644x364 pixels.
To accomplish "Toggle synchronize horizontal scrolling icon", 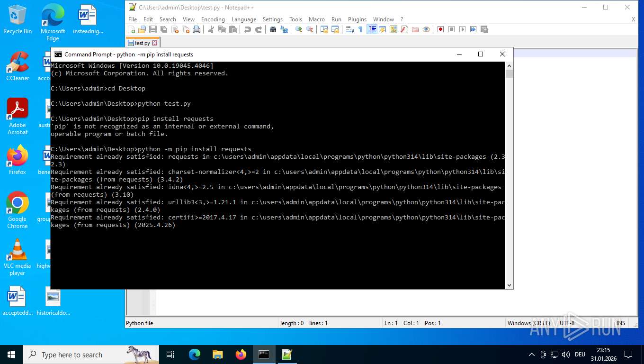I will pyautogui.click(x=335, y=29).
